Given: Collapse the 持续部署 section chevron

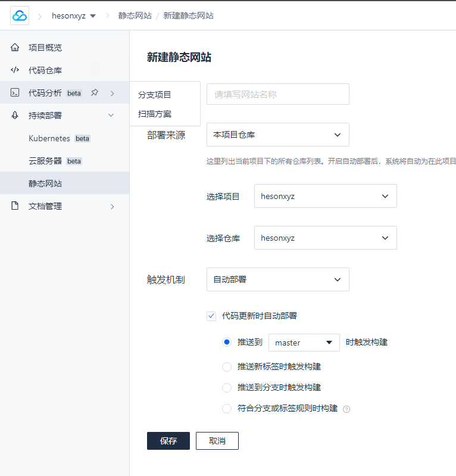Looking at the screenshot, I should pyautogui.click(x=111, y=116).
